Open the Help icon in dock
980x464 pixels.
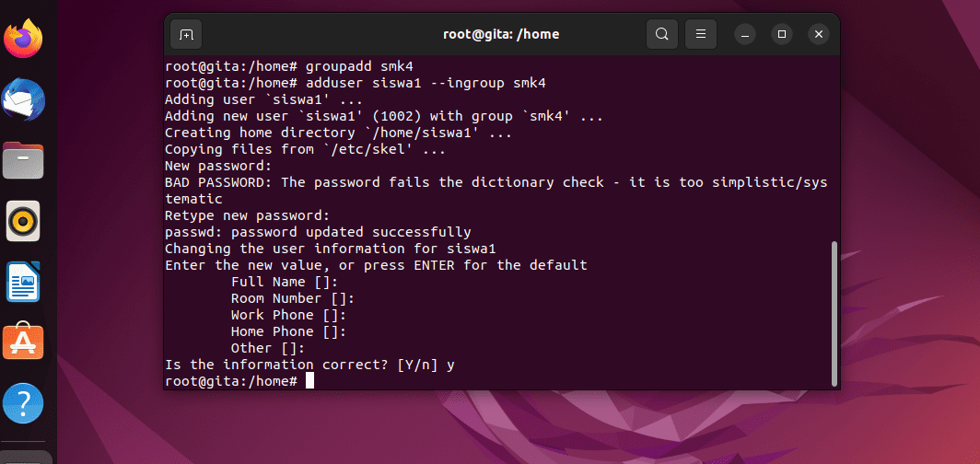tap(24, 403)
